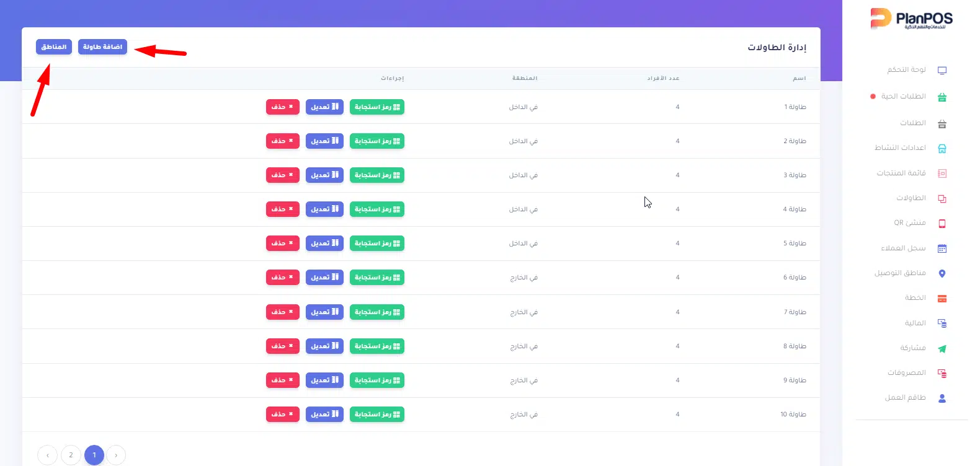Open قائمة المنتجات menu item

coord(901,173)
